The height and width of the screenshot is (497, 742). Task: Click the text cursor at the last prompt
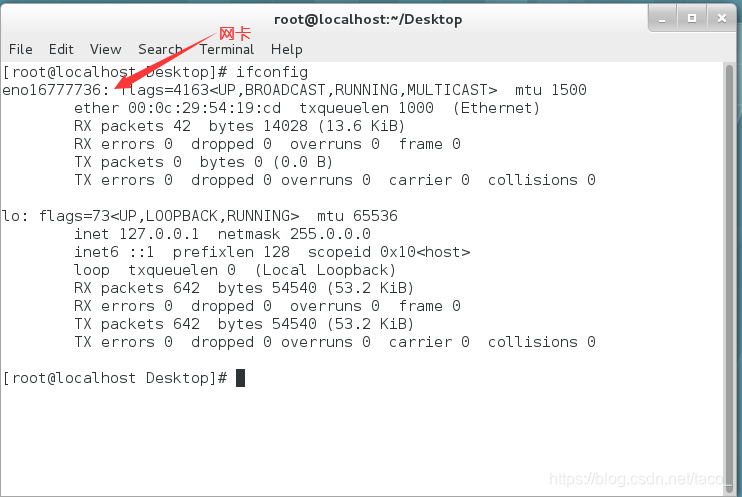(x=240, y=378)
